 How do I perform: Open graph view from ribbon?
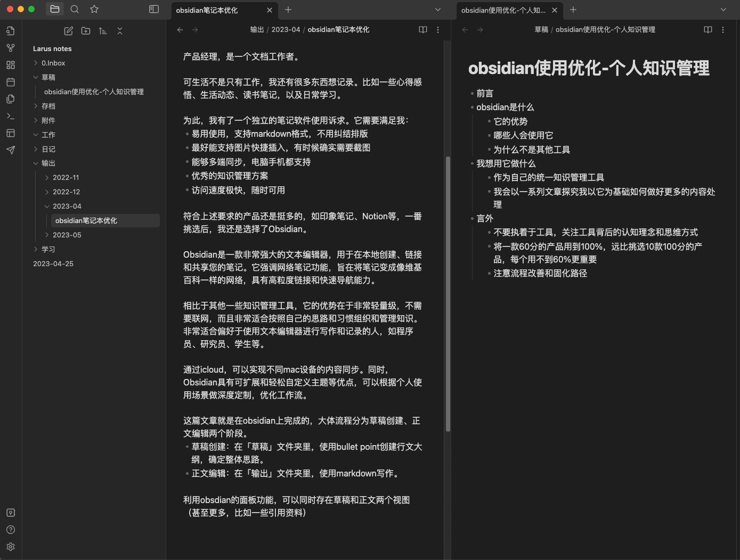(11, 48)
